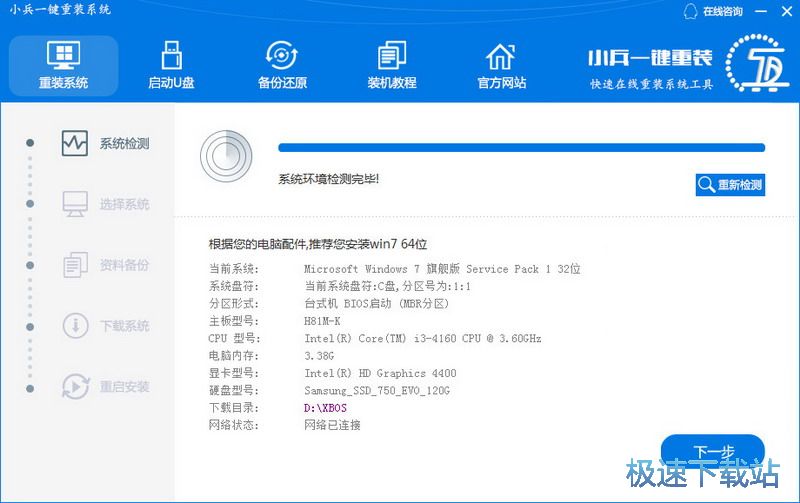The height and width of the screenshot is (503, 800).
Task: Switch to the 启动U盘 tab
Action: tap(171, 65)
